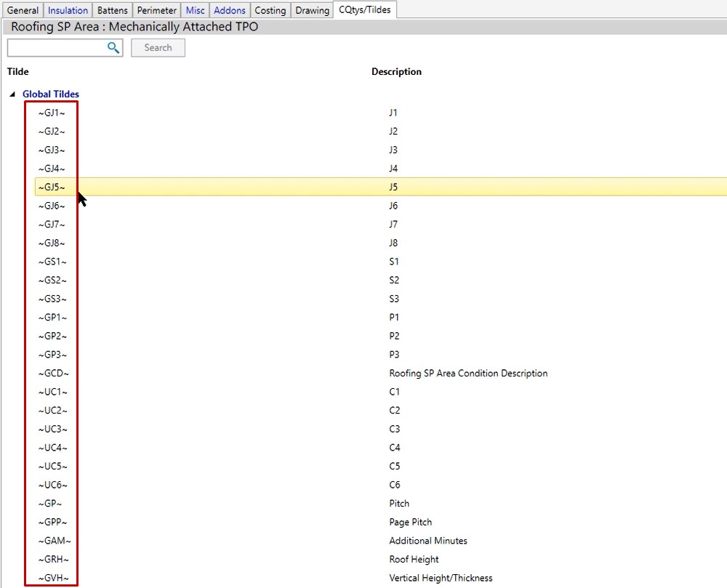Open the Misc tab
This screenshot has height=588, width=727.
195,10
